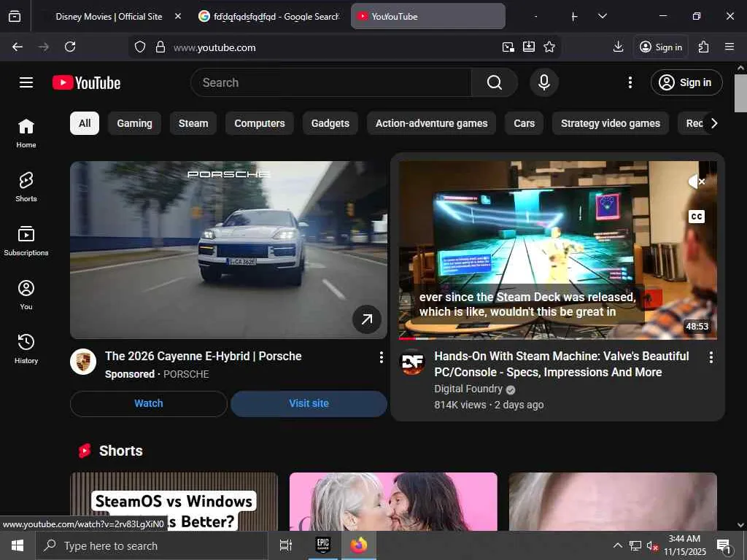Show more category chips with right arrow
The width and height of the screenshot is (747, 560).
point(713,123)
